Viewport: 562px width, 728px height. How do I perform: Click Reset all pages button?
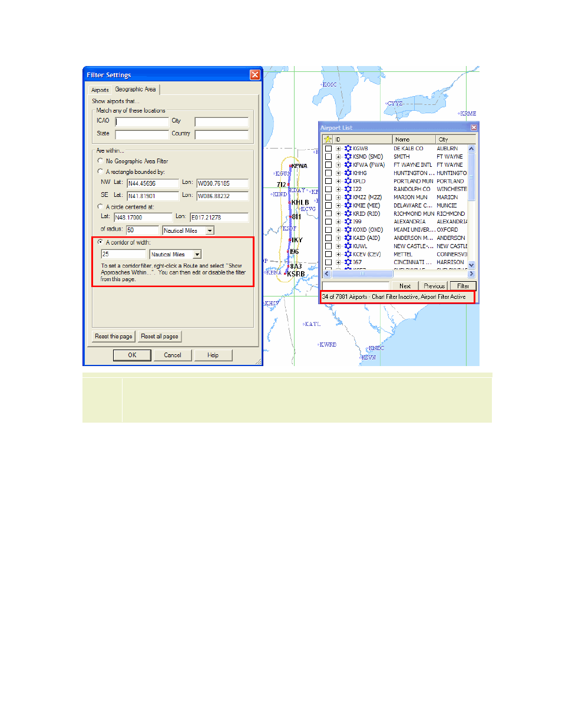coord(160,337)
